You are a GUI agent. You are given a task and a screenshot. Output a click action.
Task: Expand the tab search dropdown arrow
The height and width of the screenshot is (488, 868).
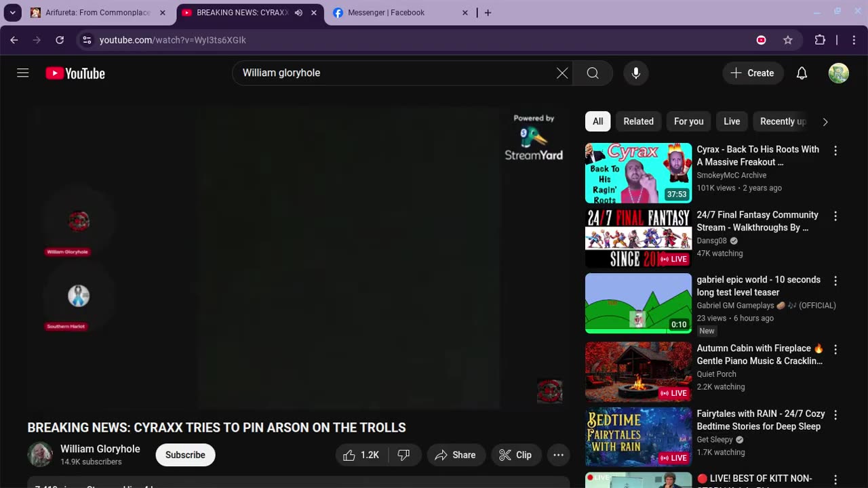12,13
